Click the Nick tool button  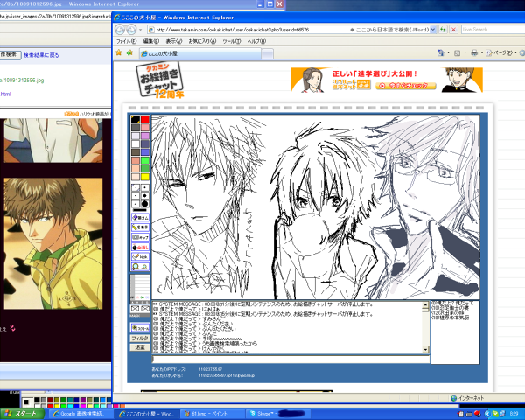point(140,257)
